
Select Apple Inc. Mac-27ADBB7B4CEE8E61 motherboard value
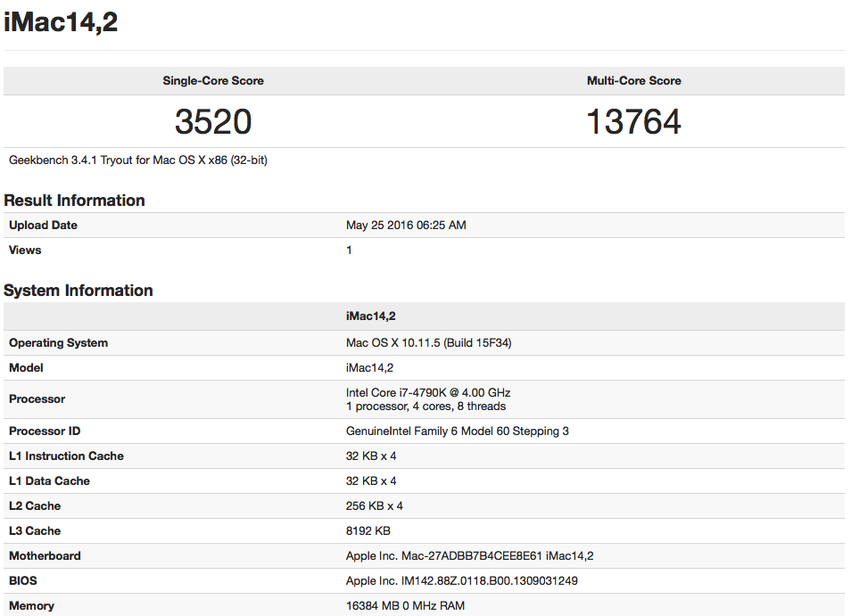click(470, 555)
